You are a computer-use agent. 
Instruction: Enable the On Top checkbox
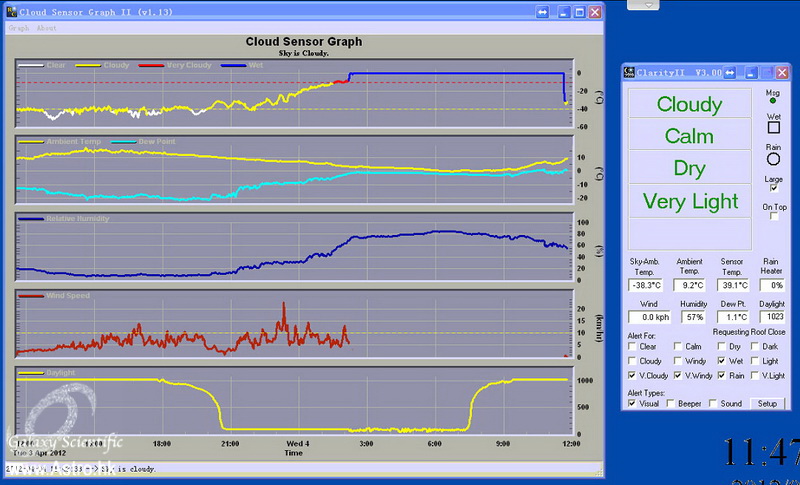click(x=773, y=216)
